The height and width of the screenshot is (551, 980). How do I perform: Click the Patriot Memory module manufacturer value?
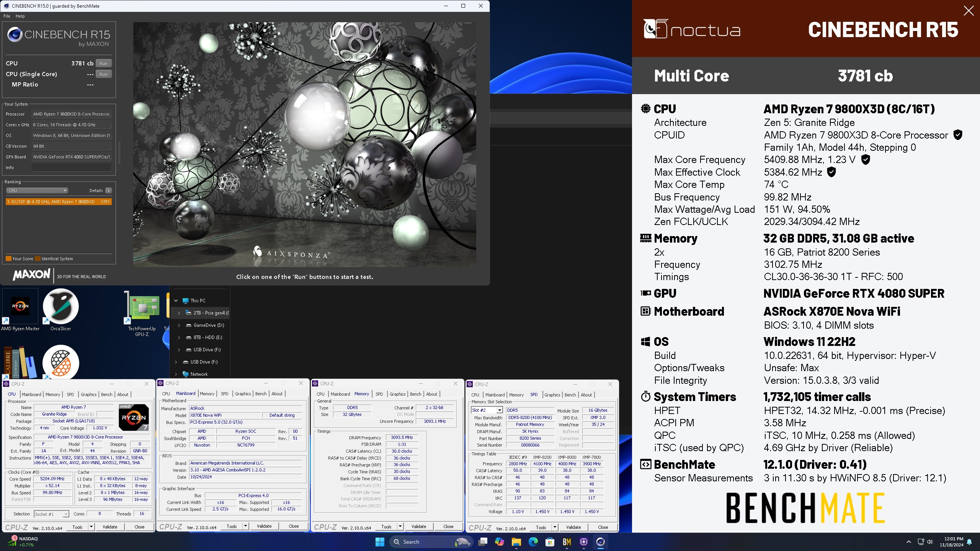(530, 424)
